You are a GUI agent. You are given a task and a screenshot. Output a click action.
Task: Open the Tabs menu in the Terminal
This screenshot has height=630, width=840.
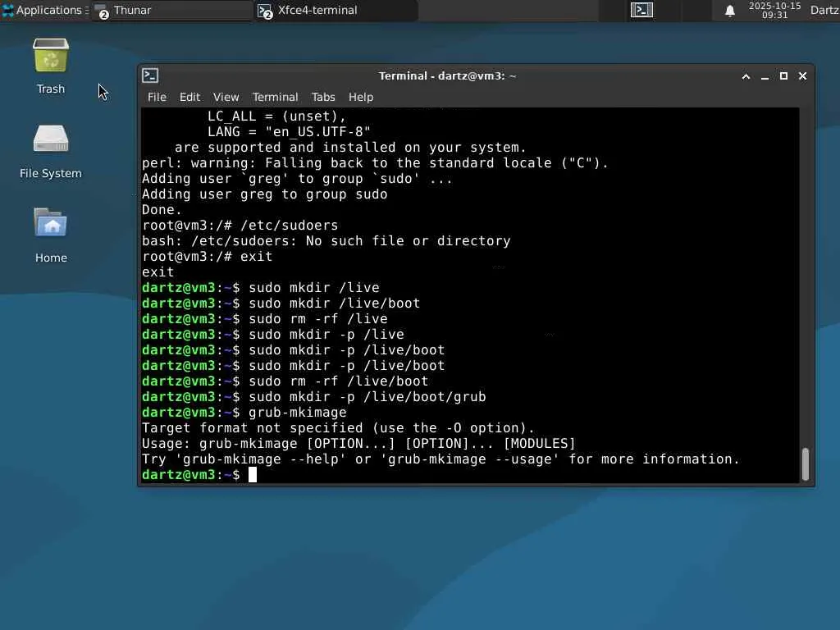click(x=323, y=97)
